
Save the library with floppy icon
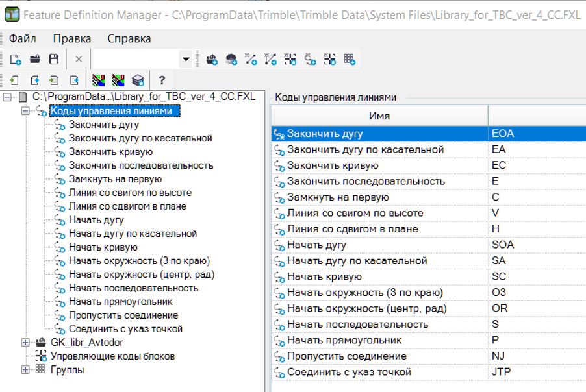54,59
